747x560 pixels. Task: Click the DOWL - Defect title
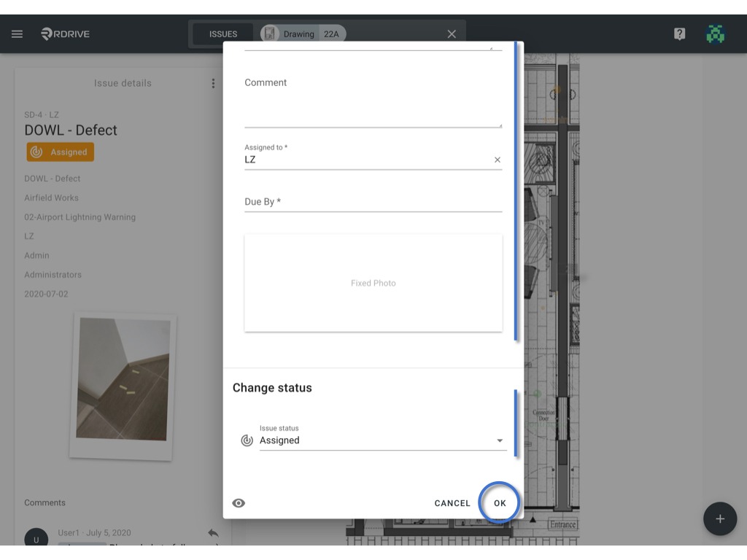tap(71, 130)
